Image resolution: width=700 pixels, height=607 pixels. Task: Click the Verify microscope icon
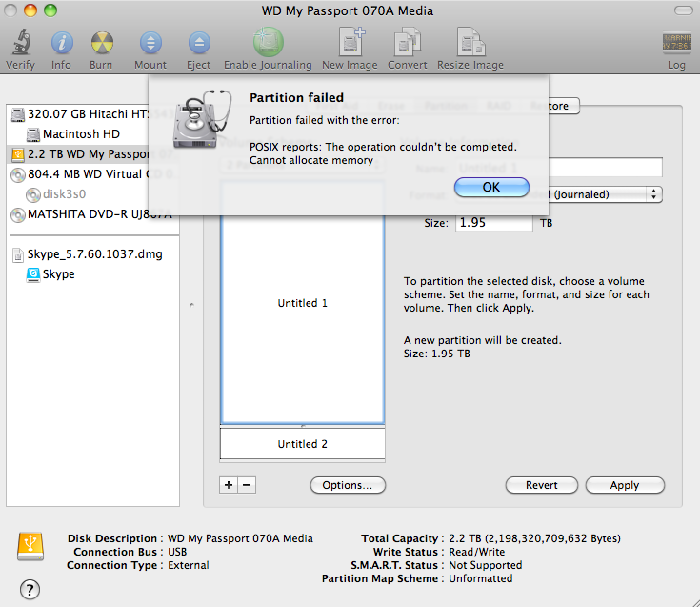coord(21,42)
